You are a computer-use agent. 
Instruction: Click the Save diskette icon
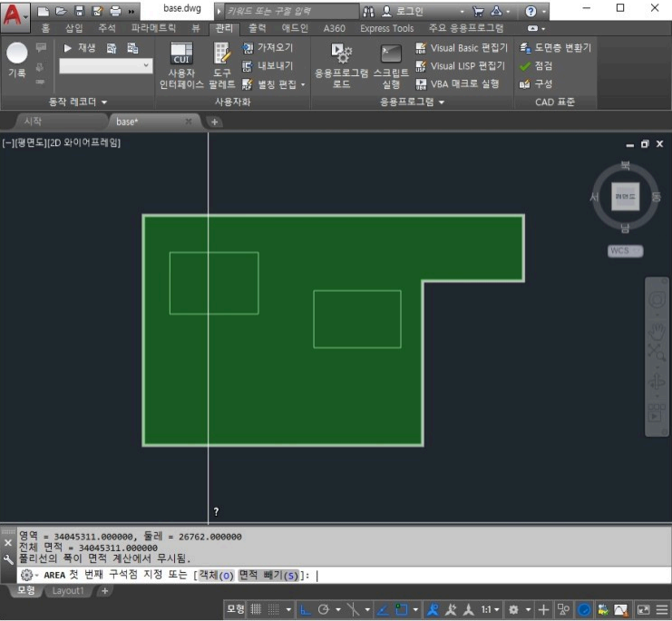coord(79,12)
